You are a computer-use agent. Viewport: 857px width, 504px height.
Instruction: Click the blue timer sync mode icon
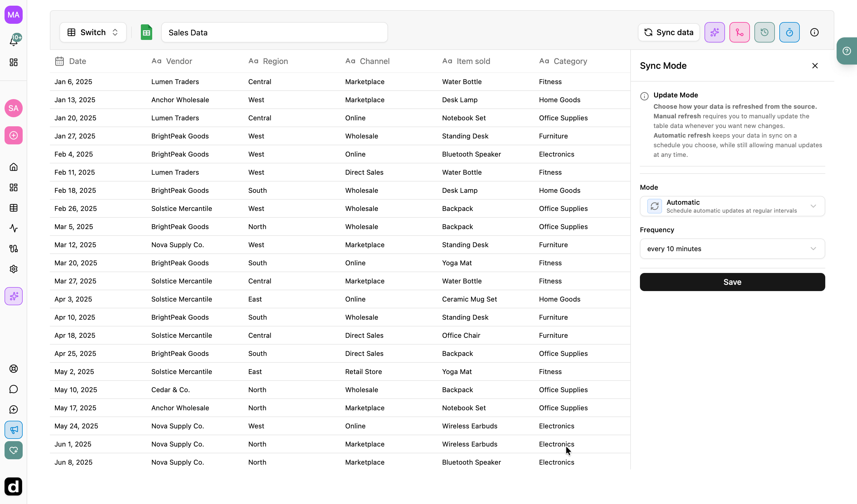(x=789, y=32)
